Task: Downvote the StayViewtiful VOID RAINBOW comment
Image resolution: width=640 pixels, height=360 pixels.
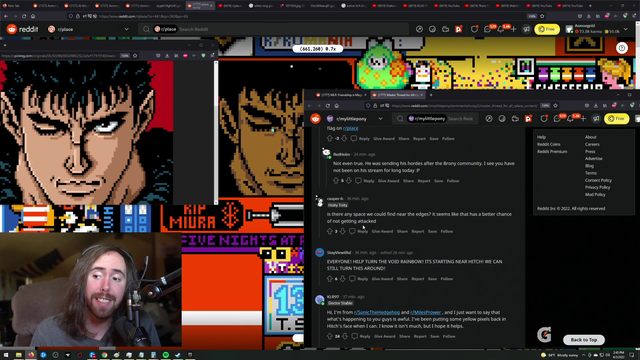Action: coord(342,279)
